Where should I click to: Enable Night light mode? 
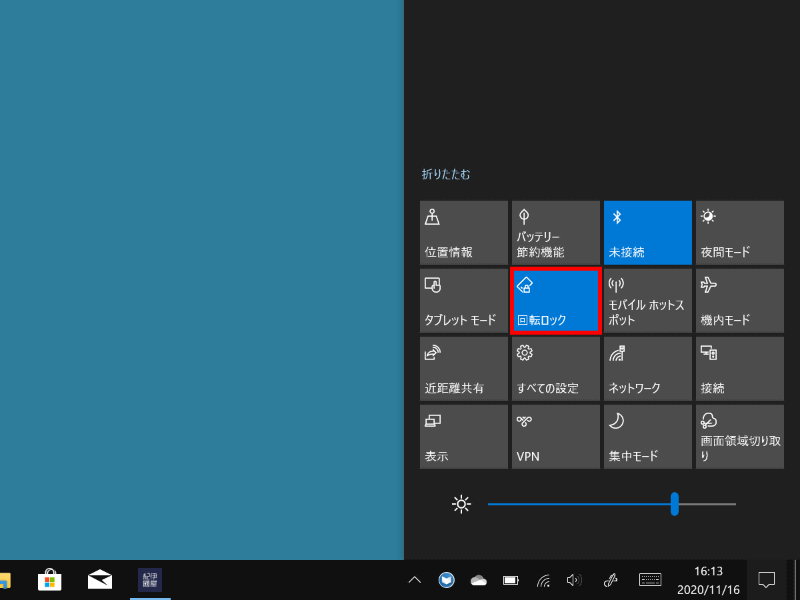point(739,232)
